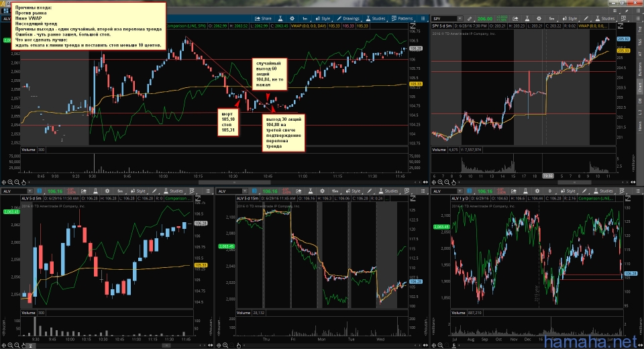Image resolution: width=644 pixels, height=349 pixels.
Task: Click hand pointer tool below main chart
Action: [x=23, y=182]
